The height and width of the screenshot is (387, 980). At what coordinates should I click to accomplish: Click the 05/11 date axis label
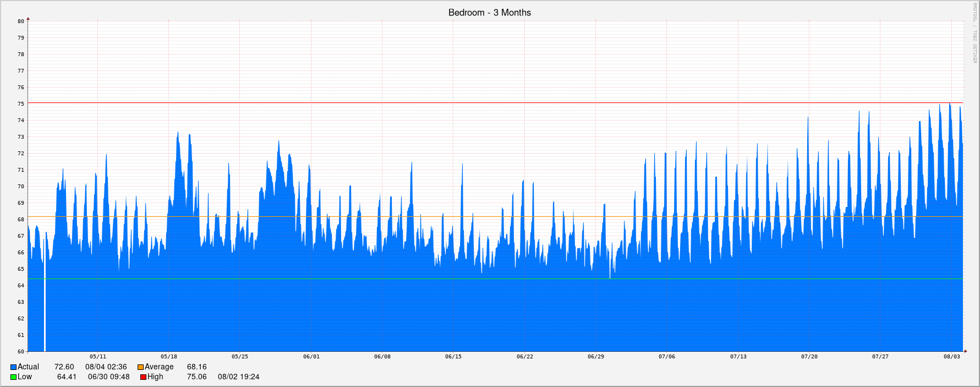pyautogui.click(x=98, y=357)
